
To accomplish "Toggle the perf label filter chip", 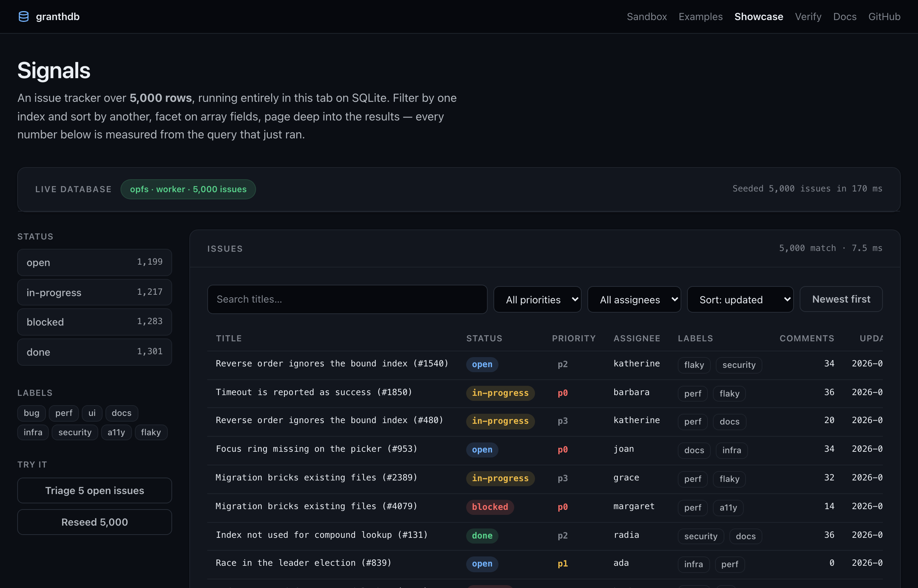I will [63, 413].
